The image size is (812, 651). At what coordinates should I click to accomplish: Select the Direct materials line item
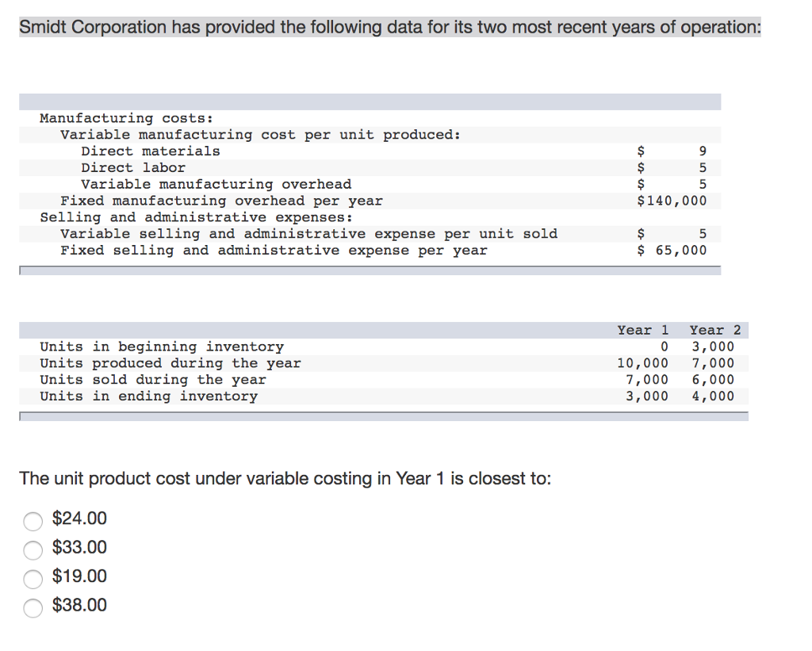point(151,151)
